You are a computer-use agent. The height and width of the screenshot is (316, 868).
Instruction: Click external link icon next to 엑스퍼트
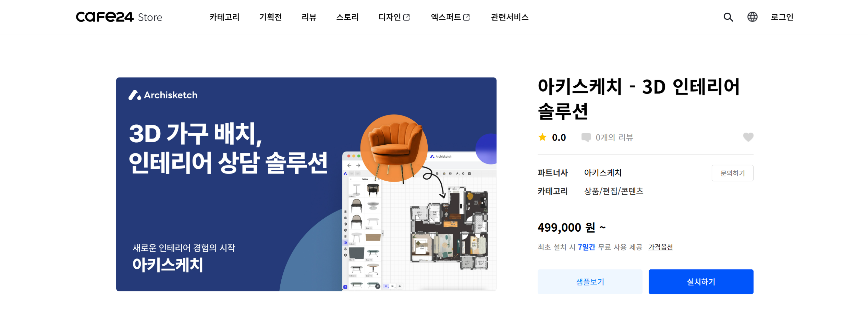(466, 17)
